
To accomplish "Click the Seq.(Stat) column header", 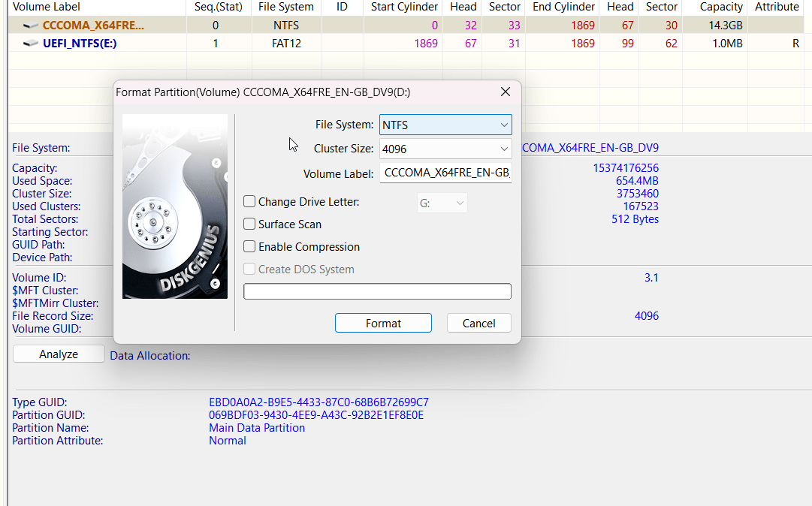I will tap(219, 7).
